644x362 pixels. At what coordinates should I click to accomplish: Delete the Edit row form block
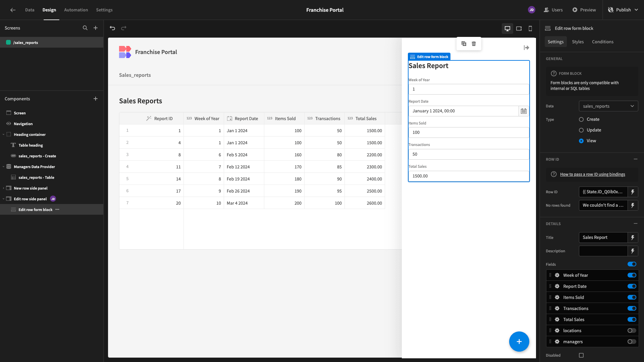pos(474,44)
